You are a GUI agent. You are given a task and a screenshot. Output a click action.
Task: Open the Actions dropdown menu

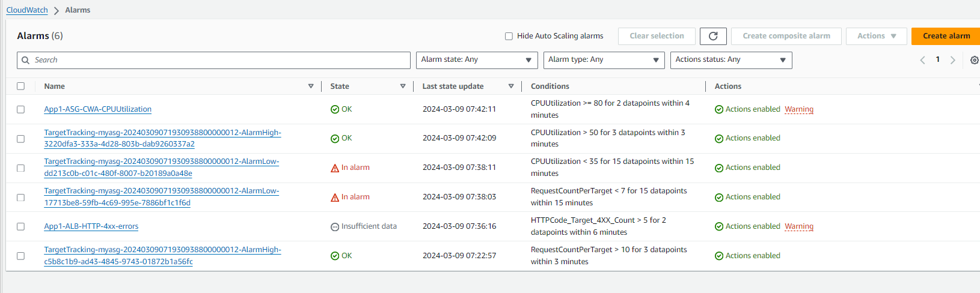(x=876, y=36)
